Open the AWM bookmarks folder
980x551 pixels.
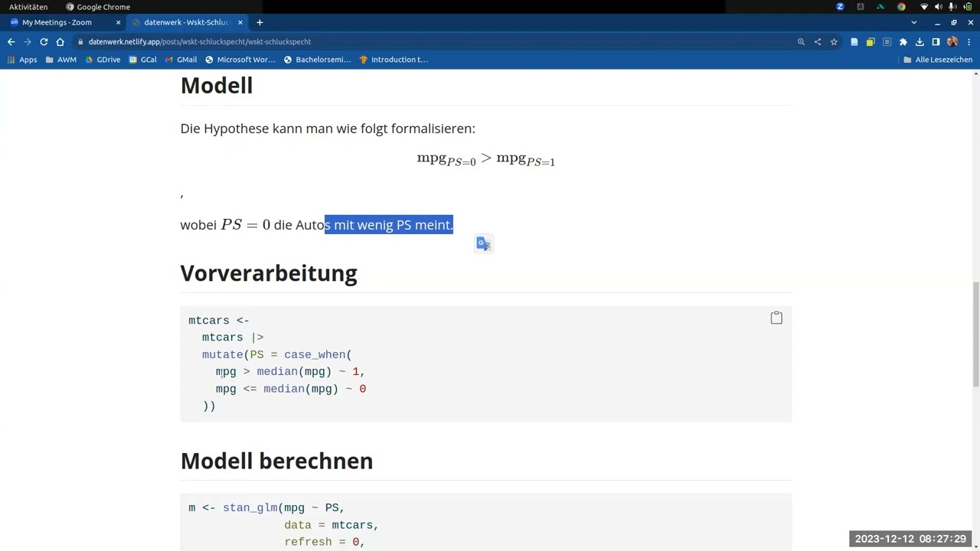61,60
